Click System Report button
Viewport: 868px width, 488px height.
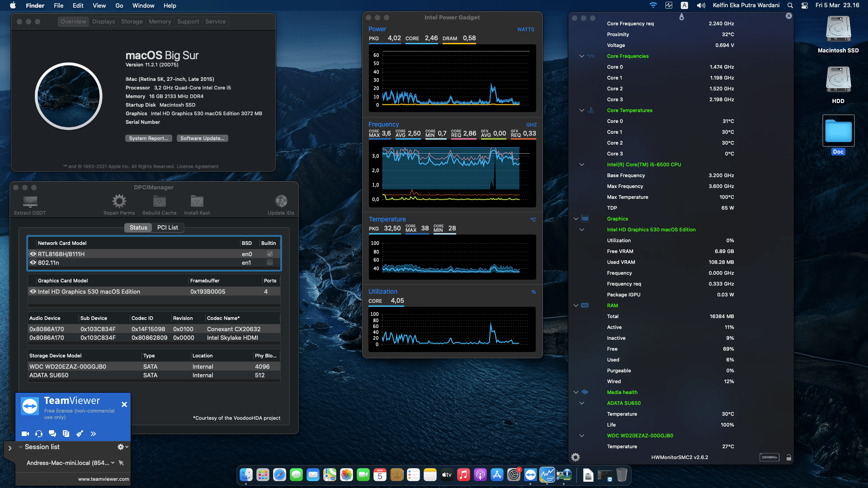[x=148, y=138]
